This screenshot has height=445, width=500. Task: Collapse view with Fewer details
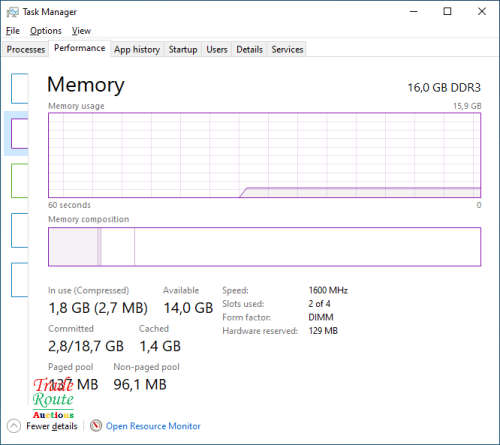(52, 426)
